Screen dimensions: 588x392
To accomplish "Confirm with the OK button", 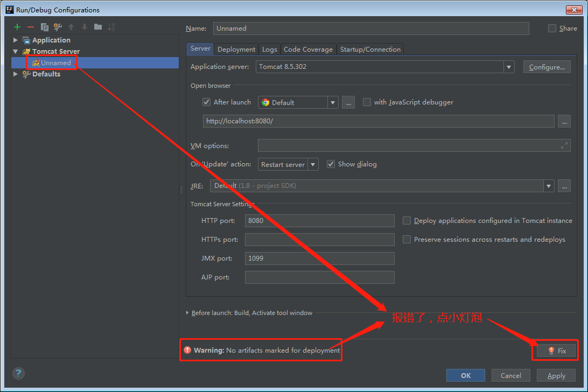I will tap(466, 375).
